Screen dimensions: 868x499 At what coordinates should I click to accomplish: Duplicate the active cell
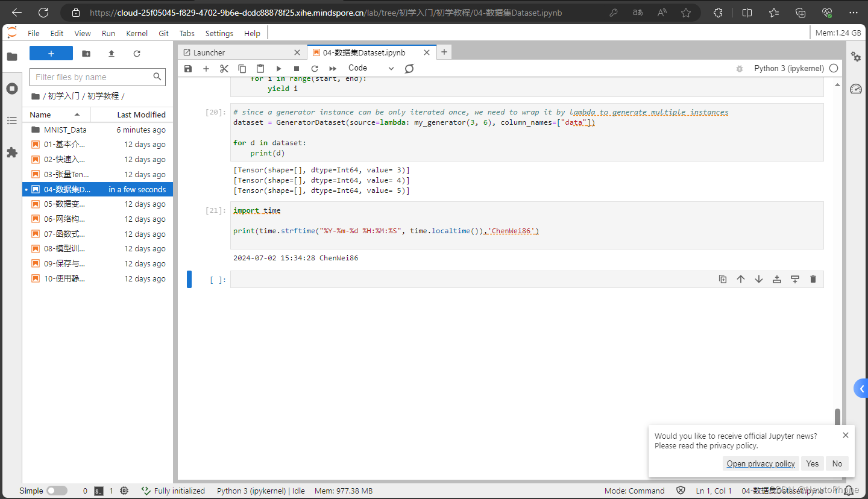click(x=723, y=279)
